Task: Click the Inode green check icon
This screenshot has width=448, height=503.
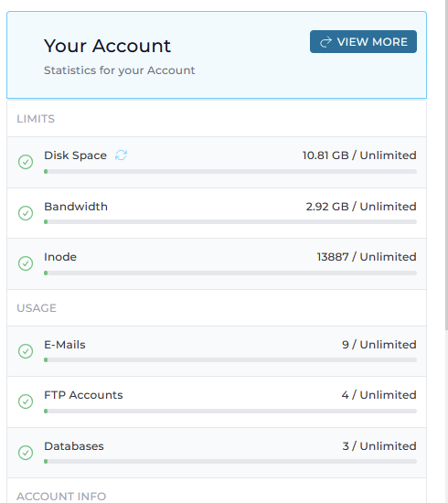Action: pos(26,263)
